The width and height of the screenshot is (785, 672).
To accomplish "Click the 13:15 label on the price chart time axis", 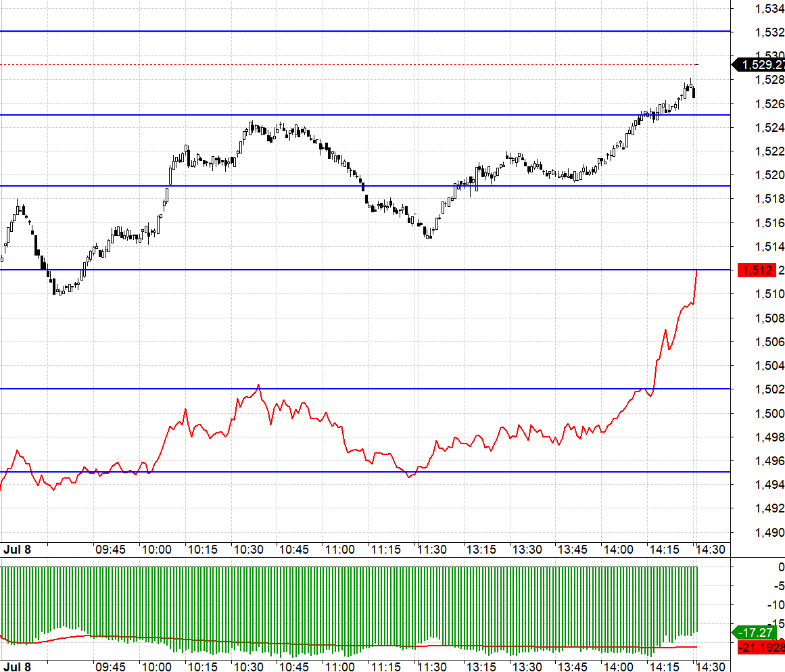I will pos(481,550).
